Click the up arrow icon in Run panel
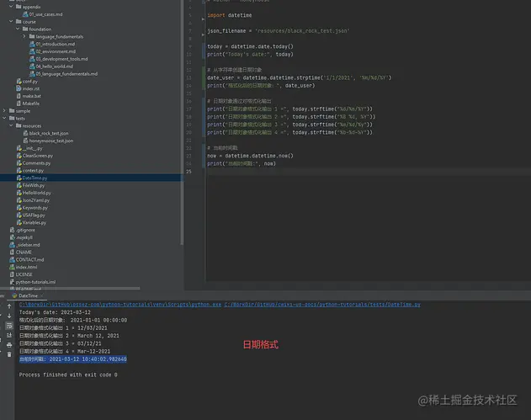Screen dimensions: 531x420 [x=9, y=306]
